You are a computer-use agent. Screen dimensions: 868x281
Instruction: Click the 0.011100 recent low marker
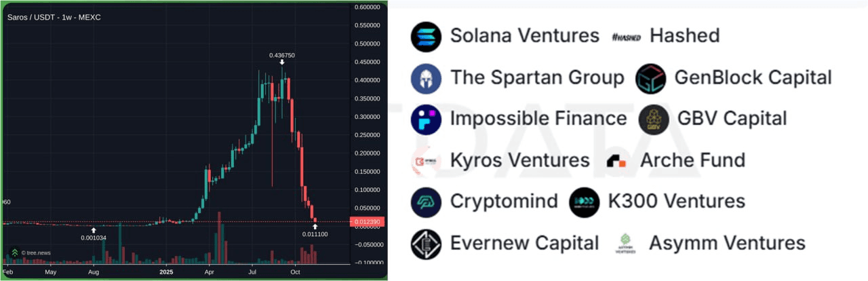(315, 233)
